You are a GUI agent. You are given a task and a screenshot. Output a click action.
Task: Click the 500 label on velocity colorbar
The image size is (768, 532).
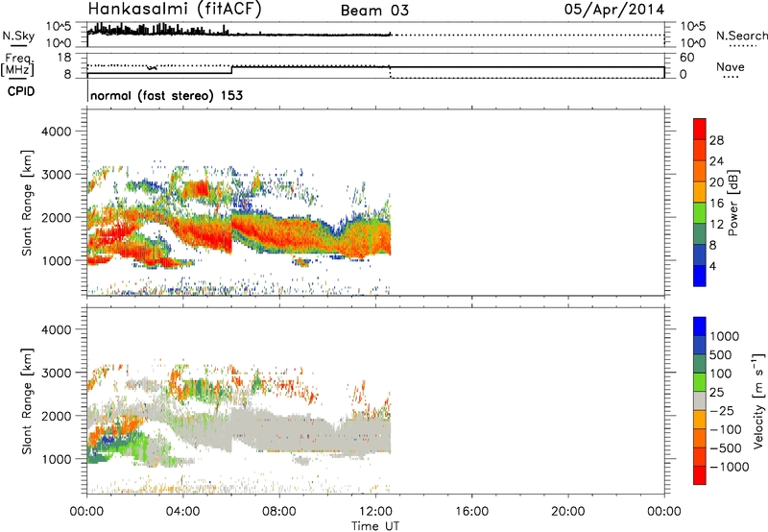(720, 355)
